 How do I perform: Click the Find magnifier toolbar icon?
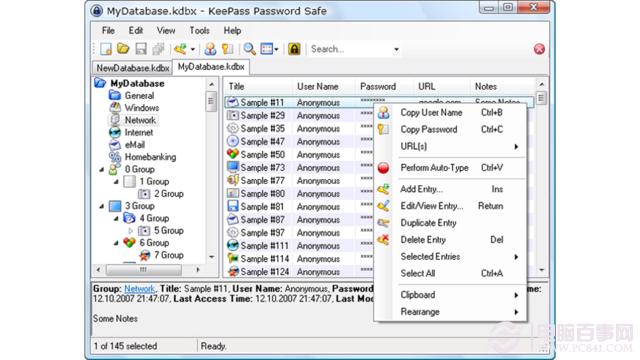pos(249,49)
